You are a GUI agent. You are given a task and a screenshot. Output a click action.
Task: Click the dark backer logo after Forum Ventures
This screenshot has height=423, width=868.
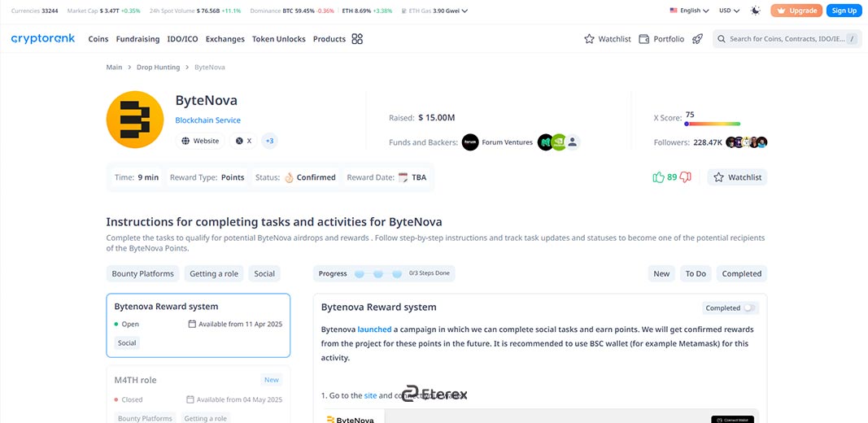tap(545, 142)
